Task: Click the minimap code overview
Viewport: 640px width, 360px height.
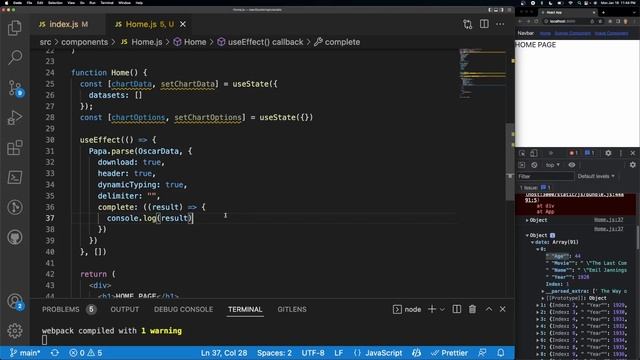Action: point(482,73)
